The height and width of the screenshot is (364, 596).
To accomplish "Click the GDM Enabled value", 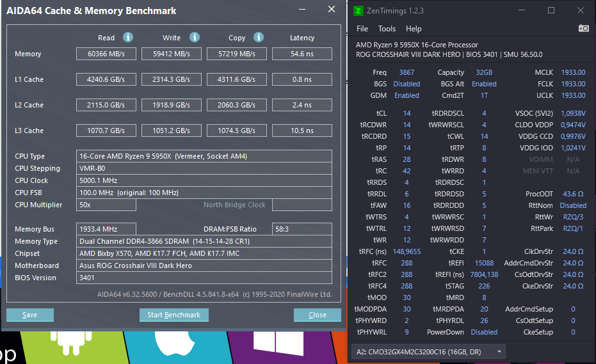I will pyautogui.click(x=407, y=95).
